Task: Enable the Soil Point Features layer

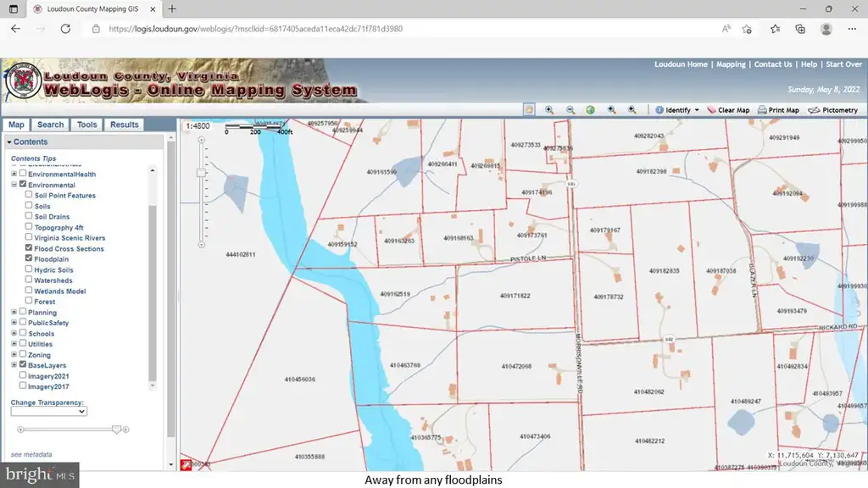Action: pos(29,194)
